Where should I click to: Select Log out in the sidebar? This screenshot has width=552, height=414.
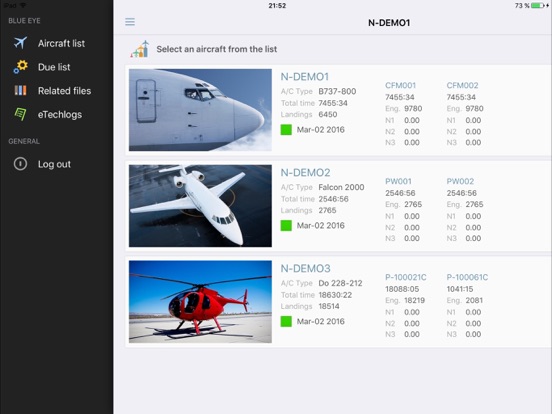tap(54, 164)
